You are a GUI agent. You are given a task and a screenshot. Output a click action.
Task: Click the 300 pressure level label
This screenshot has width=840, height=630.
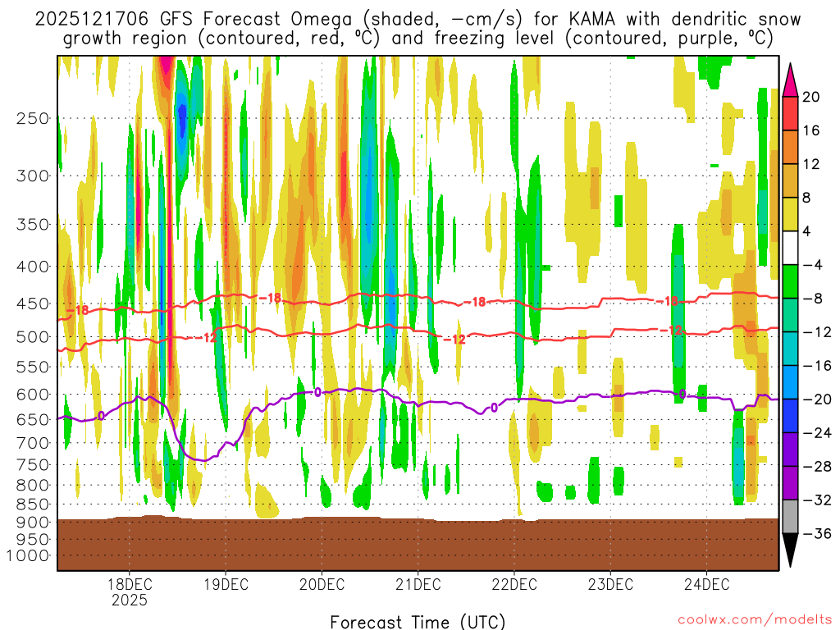(33, 176)
